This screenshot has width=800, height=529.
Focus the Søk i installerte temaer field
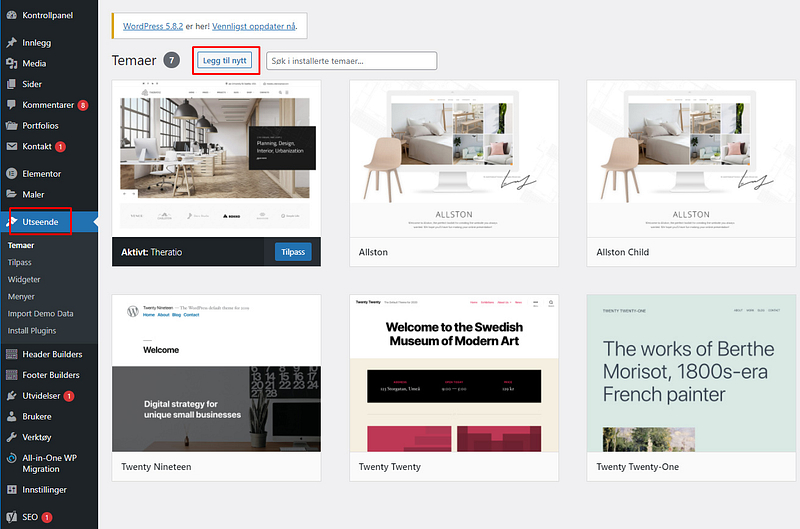click(x=352, y=61)
